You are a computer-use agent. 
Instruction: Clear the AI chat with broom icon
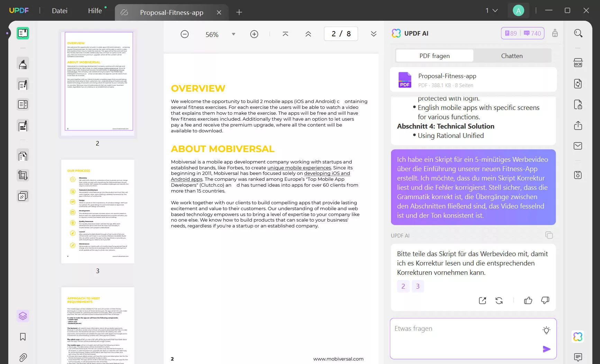coord(555,33)
